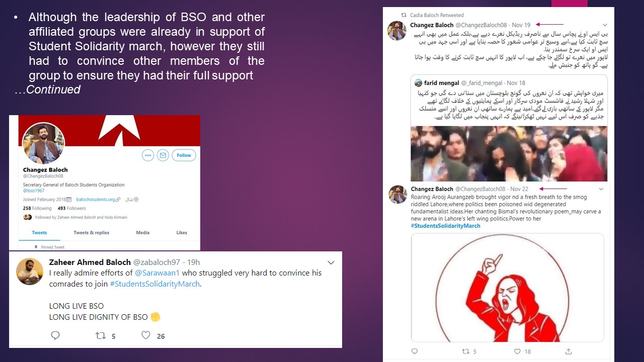The width and height of the screenshot is (644, 362).
Task: Expand the chevron menu on Zaheer's tweet
Action: point(331,262)
